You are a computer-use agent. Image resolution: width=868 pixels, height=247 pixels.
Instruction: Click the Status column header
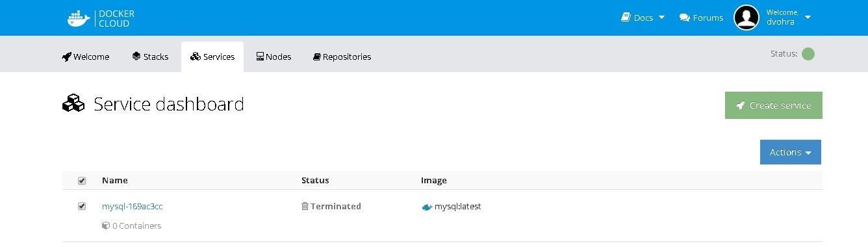tap(315, 180)
